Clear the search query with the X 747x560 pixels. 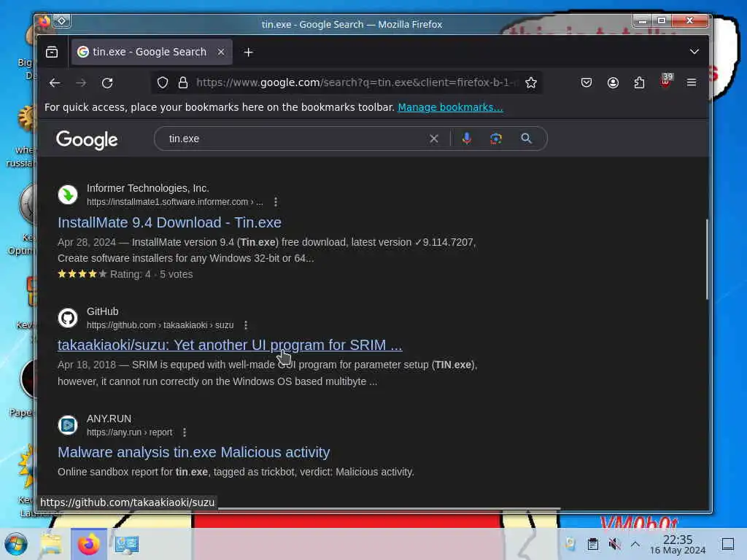[433, 139]
